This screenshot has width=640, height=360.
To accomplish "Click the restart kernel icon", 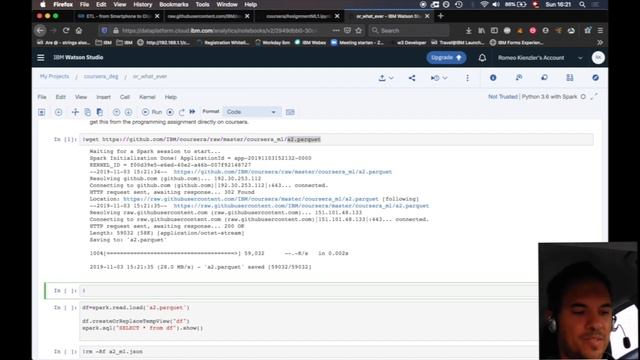I will pyautogui.click(x=182, y=112).
